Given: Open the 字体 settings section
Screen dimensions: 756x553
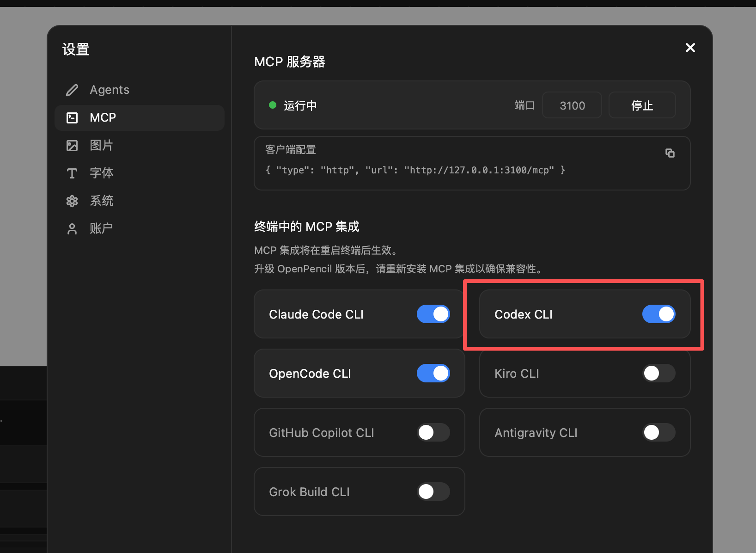Looking at the screenshot, I should point(140,173).
